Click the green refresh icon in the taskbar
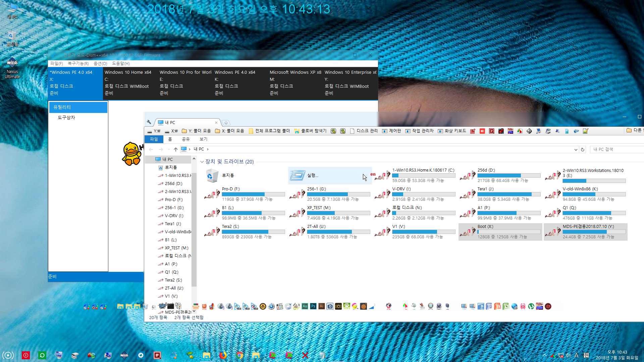 [42, 355]
